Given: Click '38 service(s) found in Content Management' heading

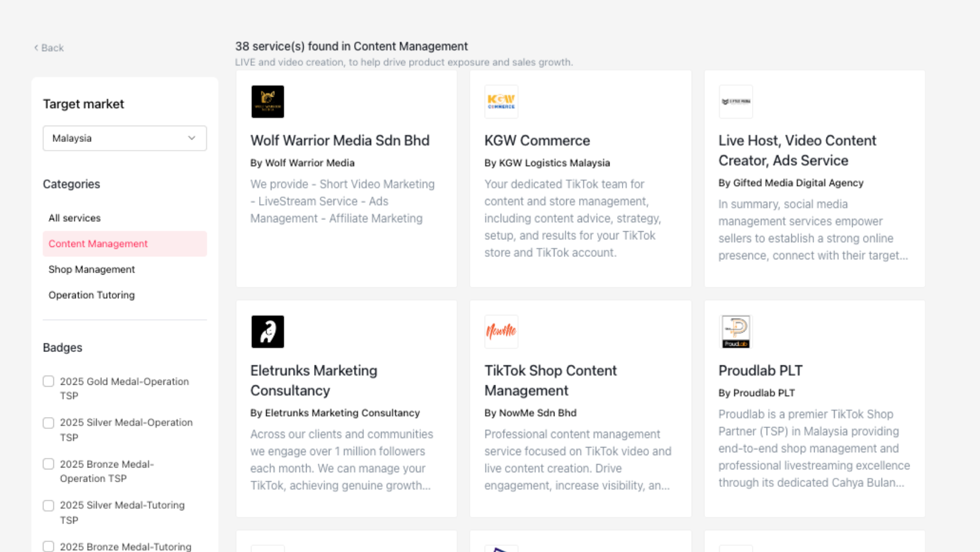Looking at the screenshot, I should pyautogui.click(x=352, y=46).
